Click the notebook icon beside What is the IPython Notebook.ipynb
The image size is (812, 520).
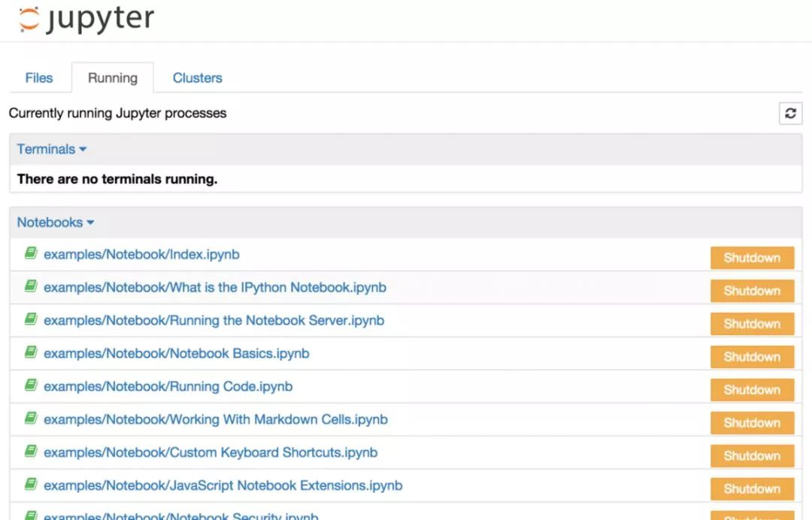click(x=31, y=286)
